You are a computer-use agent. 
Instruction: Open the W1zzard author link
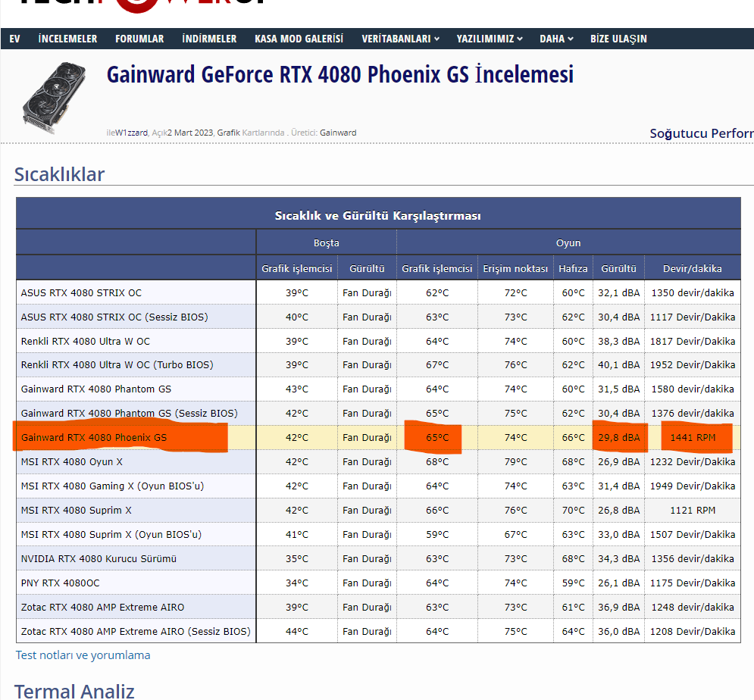(132, 133)
